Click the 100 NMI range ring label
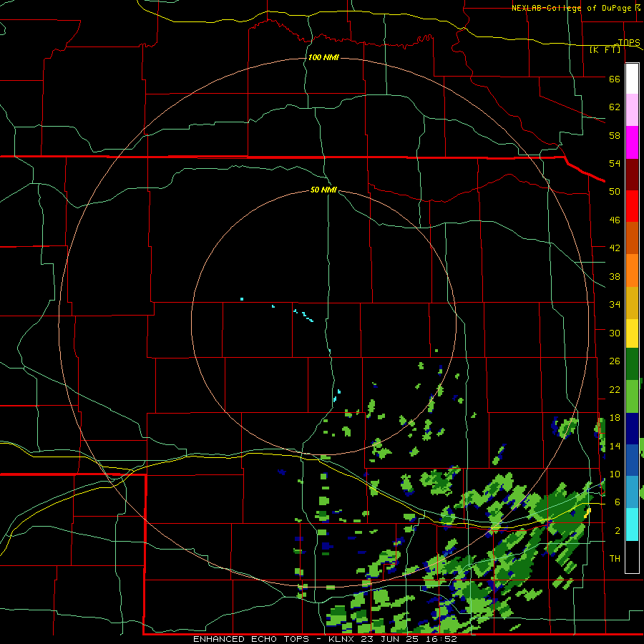 323,57
